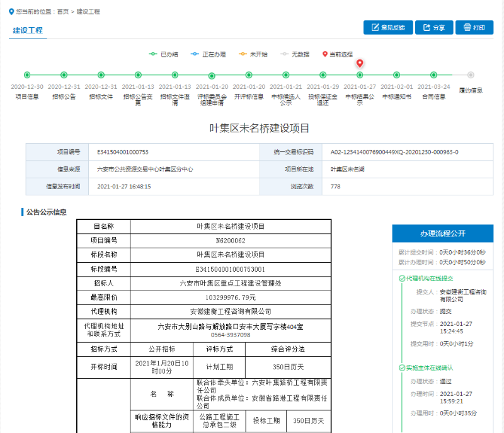Click the 公开招标 cell
The image size is (504, 433).
click(x=162, y=349)
